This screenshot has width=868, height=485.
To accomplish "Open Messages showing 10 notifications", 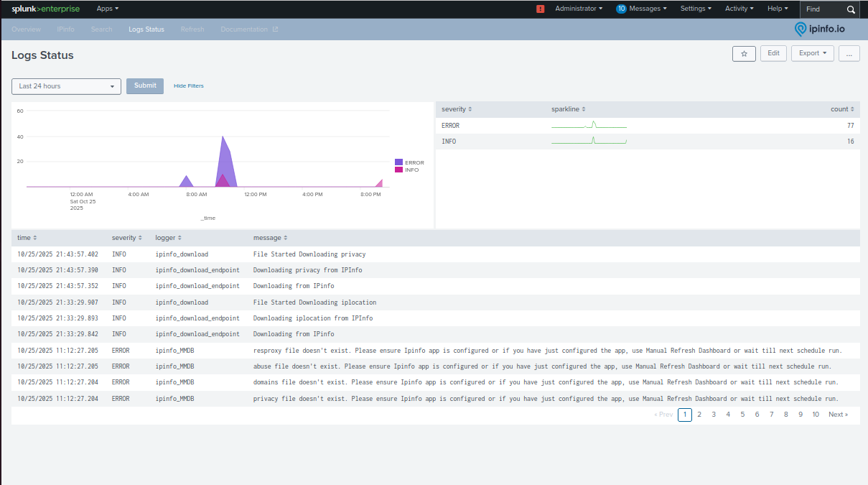I will pos(641,9).
